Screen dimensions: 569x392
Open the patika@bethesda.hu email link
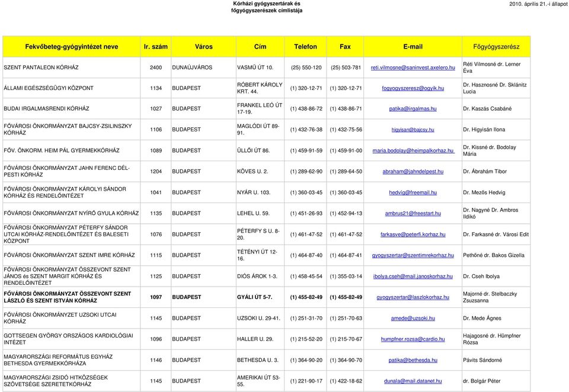[x=413, y=360]
